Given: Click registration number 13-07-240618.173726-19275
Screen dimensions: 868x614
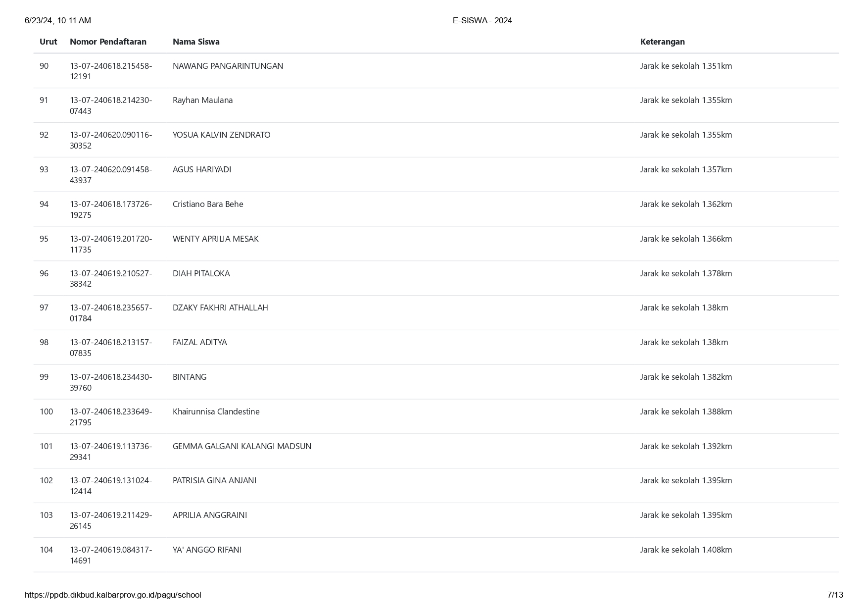Looking at the screenshot, I should [x=111, y=209].
